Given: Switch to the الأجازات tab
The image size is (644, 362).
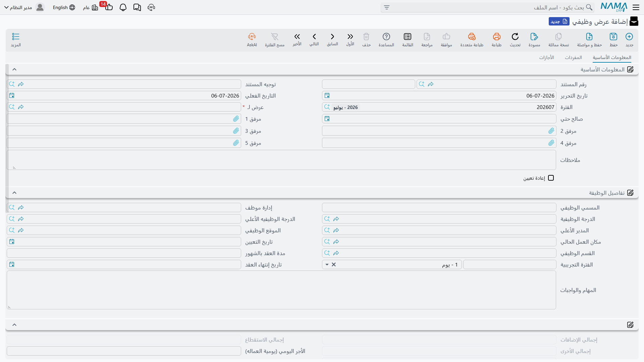Looking at the screenshot, I should click(547, 57).
